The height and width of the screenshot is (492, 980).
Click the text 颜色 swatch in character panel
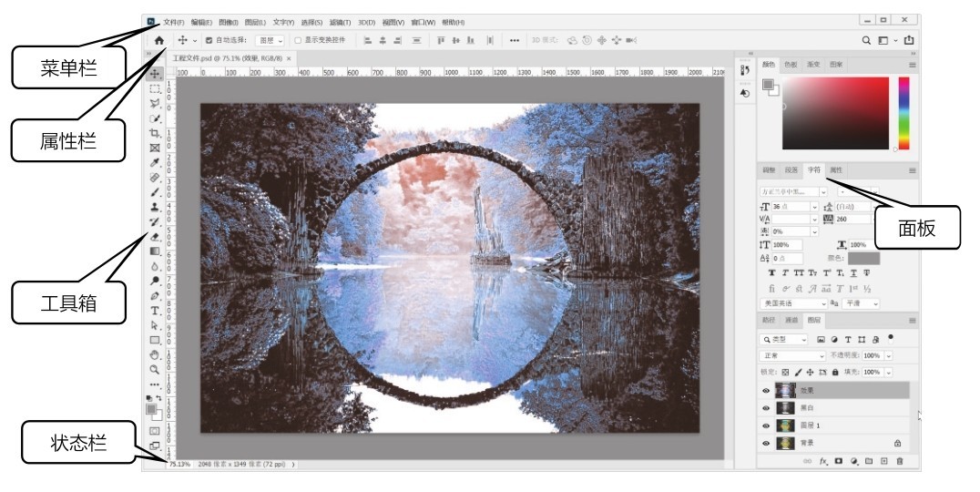pyautogui.click(x=863, y=259)
